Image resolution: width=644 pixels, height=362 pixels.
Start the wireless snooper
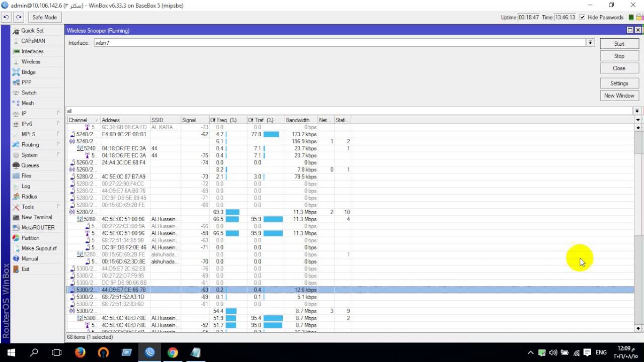(619, 44)
